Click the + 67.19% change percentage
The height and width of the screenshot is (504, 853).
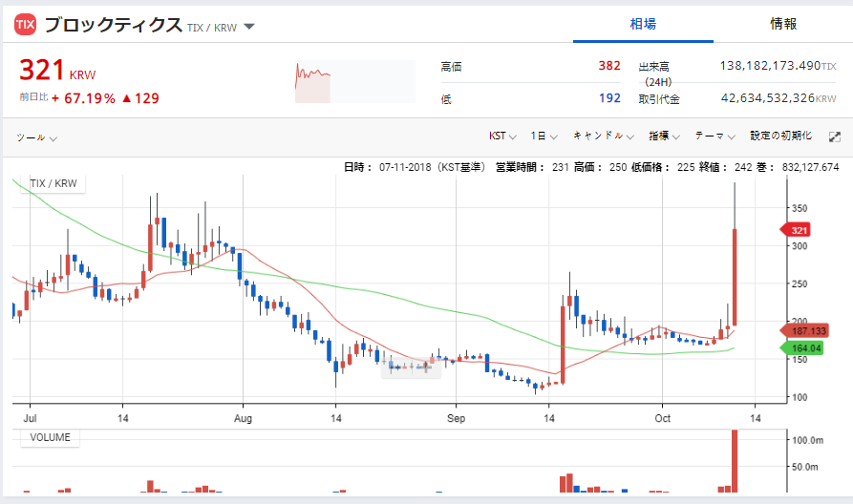click(83, 98)
